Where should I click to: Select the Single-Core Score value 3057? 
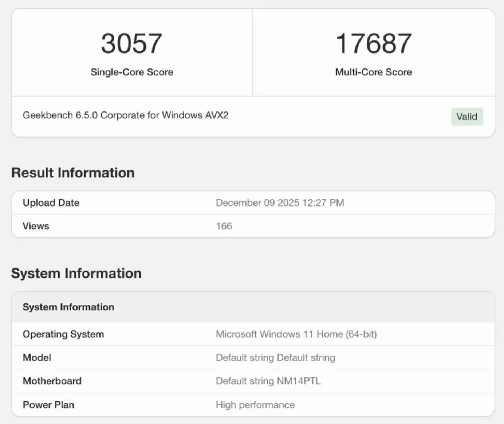[x=132, y=43]
